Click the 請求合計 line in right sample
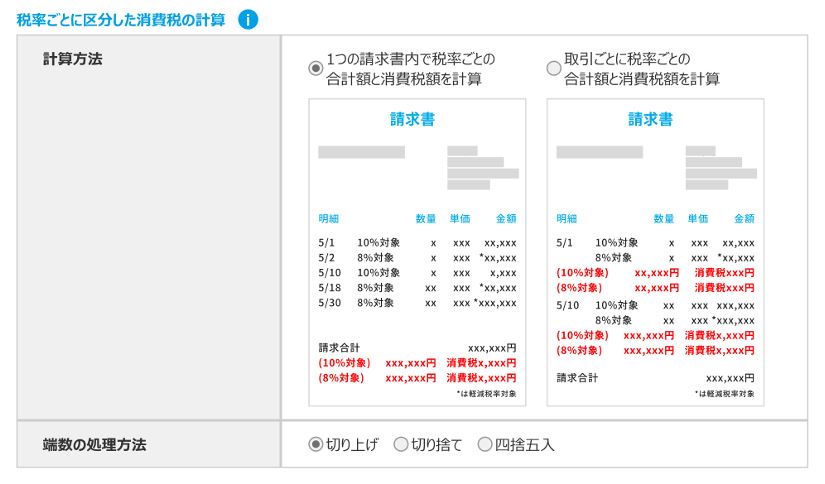 coord(655,378)
